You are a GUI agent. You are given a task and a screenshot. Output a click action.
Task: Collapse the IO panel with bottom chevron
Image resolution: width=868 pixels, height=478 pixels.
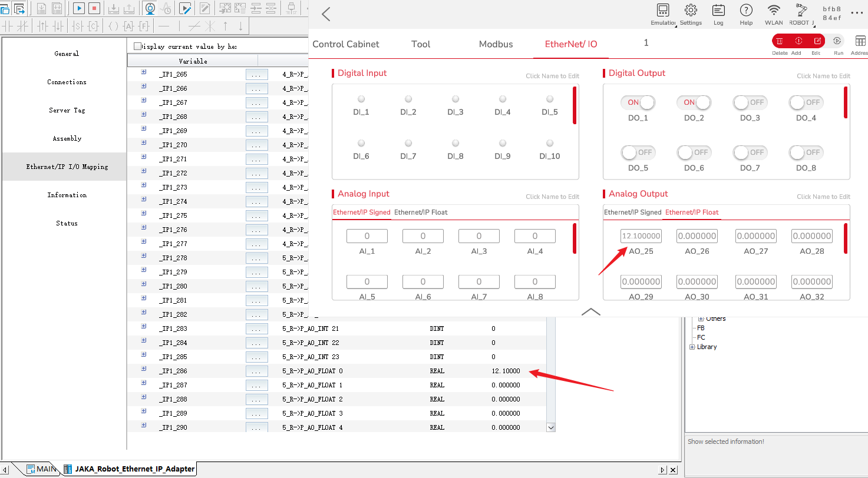click(590, 311)
